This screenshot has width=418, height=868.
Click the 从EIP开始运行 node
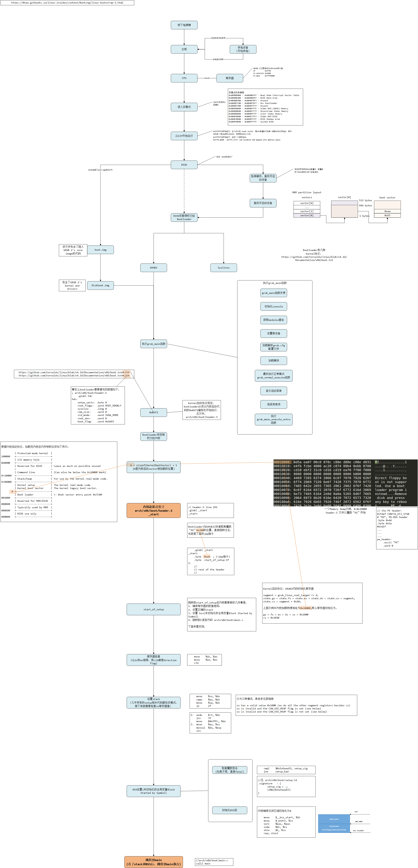[184, 136]
